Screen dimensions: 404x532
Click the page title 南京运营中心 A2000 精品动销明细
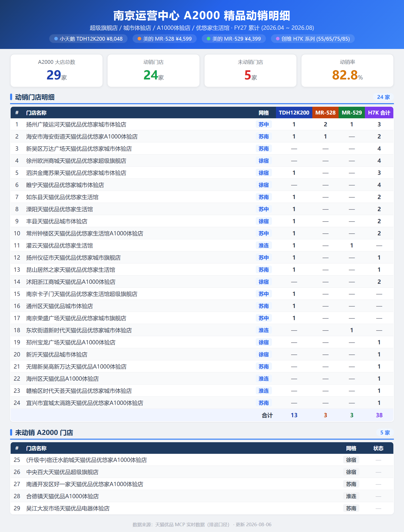pyautogui.click(x=202, y=16)
